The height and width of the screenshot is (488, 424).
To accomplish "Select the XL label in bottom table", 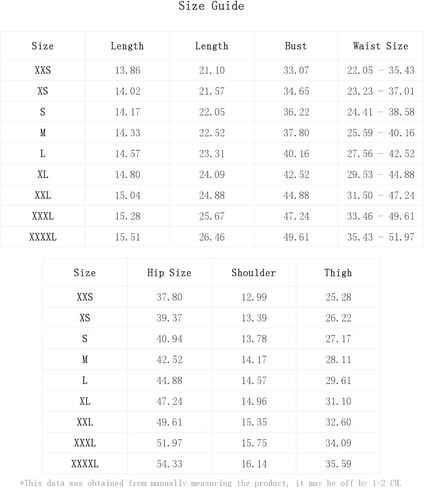I will [85, 401].
